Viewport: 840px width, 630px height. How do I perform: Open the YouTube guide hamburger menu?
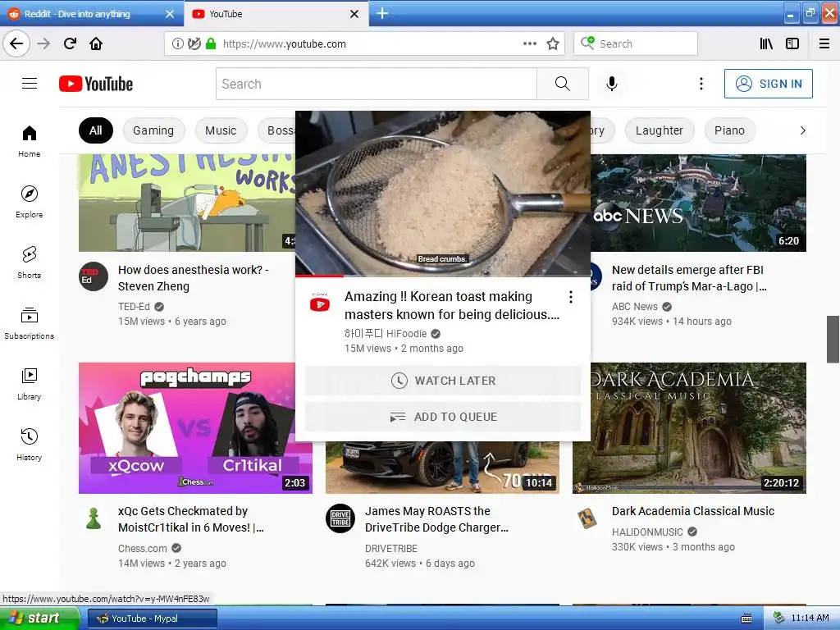(x=30, y=84)
